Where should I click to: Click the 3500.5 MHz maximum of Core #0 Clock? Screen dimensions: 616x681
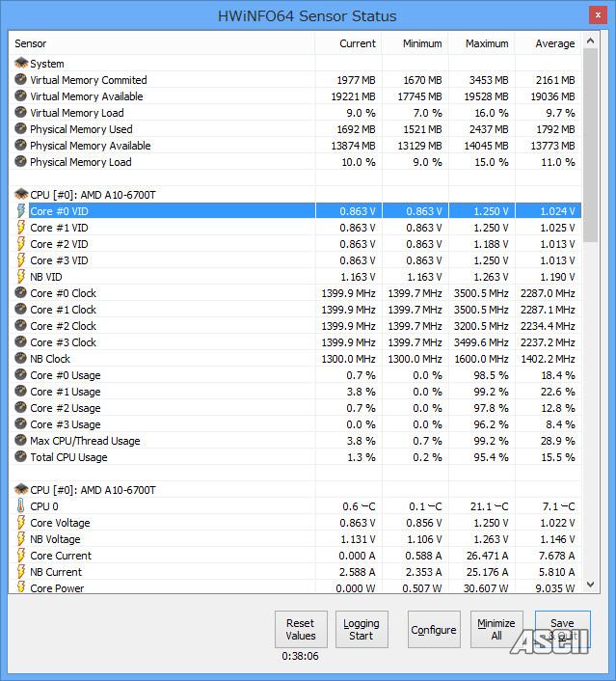tap(481, 293)
